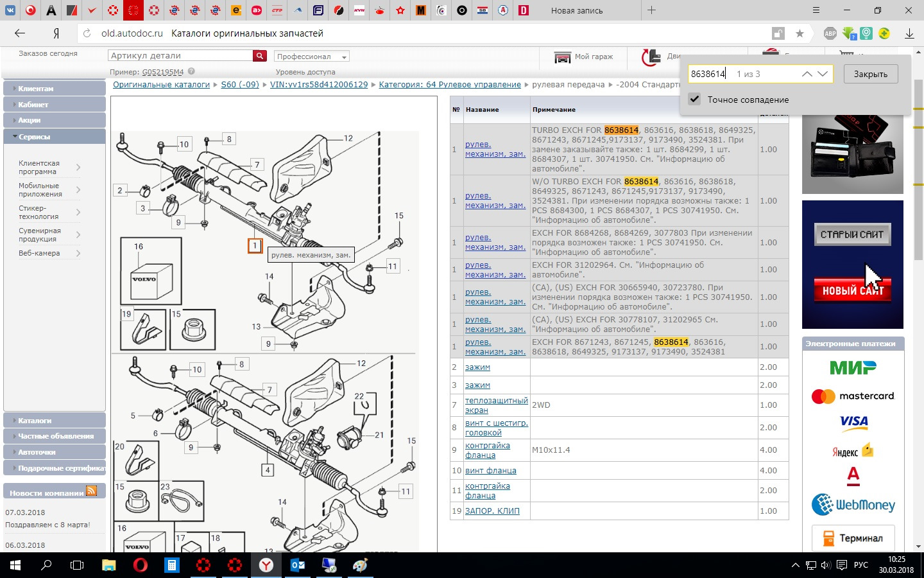Open the browser hamburger menu

tap(816, 10)
